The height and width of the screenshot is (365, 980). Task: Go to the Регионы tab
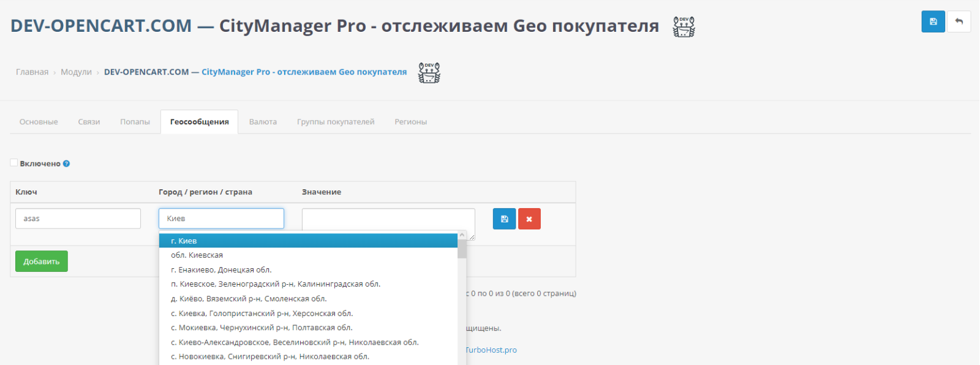(410, 122)
